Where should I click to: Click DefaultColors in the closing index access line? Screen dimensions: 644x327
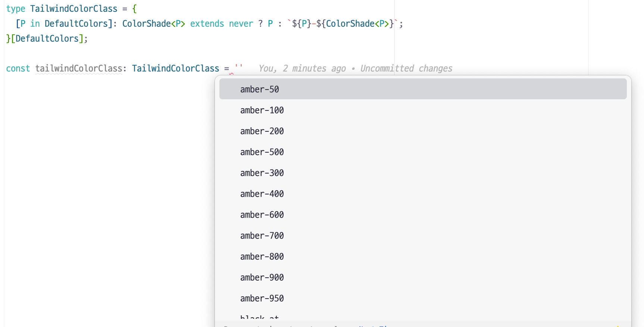click(x=47, y=39)
